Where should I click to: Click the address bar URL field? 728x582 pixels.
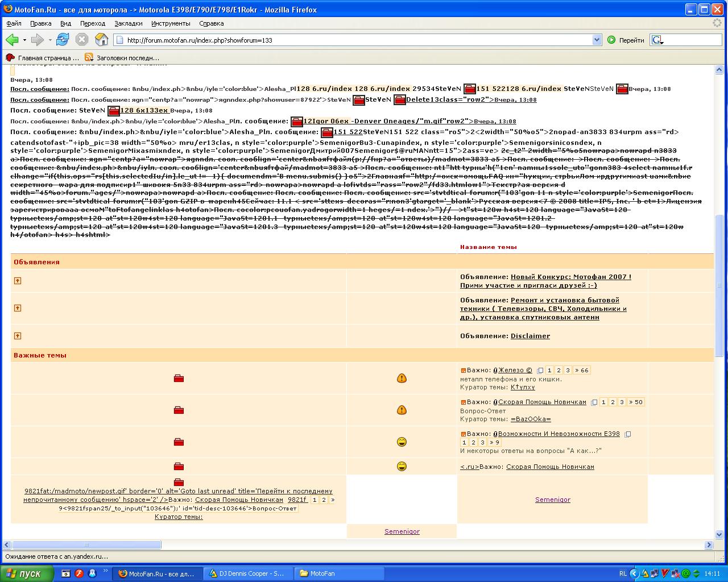click(358, 40)
